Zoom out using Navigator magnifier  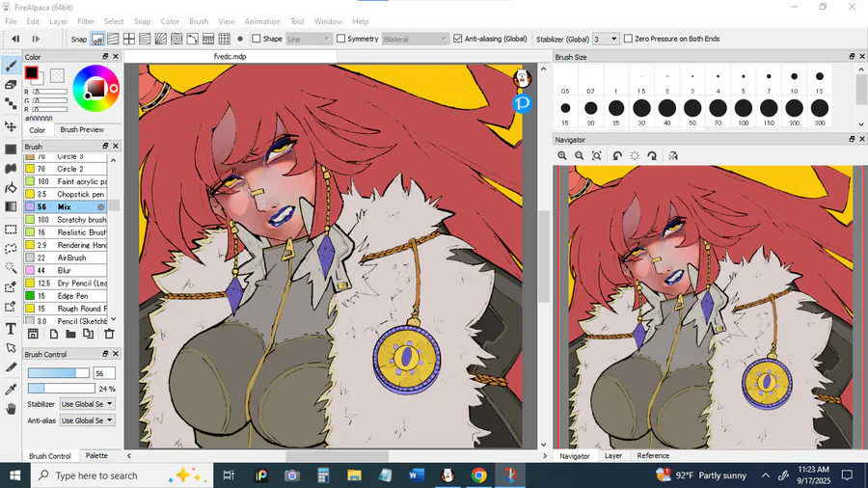coord(579,156)
